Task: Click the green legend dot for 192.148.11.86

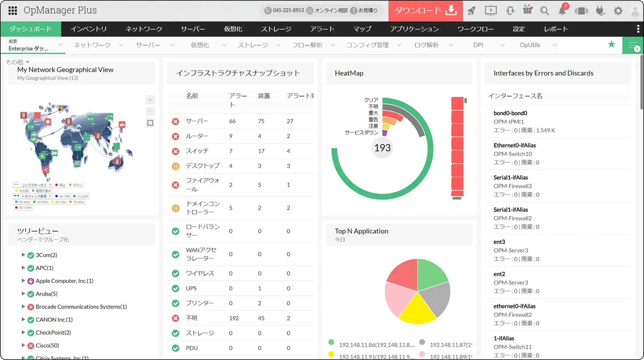Action: [x=331, y=342]
